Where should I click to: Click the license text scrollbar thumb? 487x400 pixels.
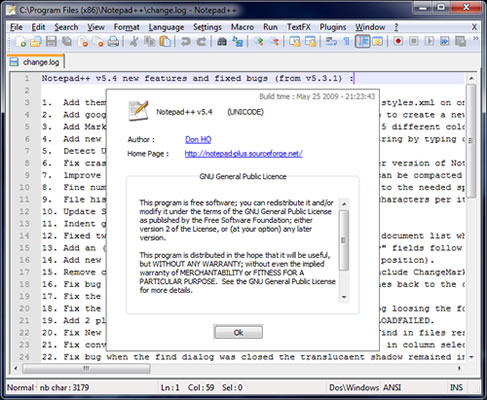coord(344,240)
